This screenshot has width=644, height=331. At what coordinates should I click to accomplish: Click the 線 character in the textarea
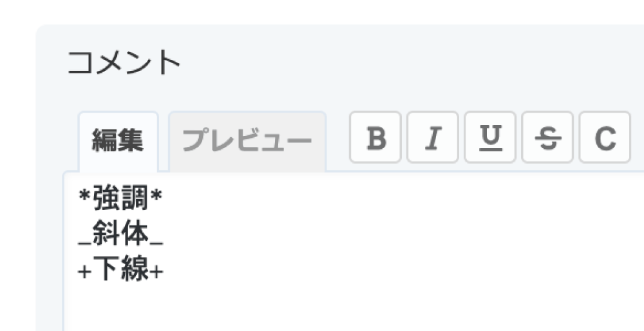coord(135,269)
